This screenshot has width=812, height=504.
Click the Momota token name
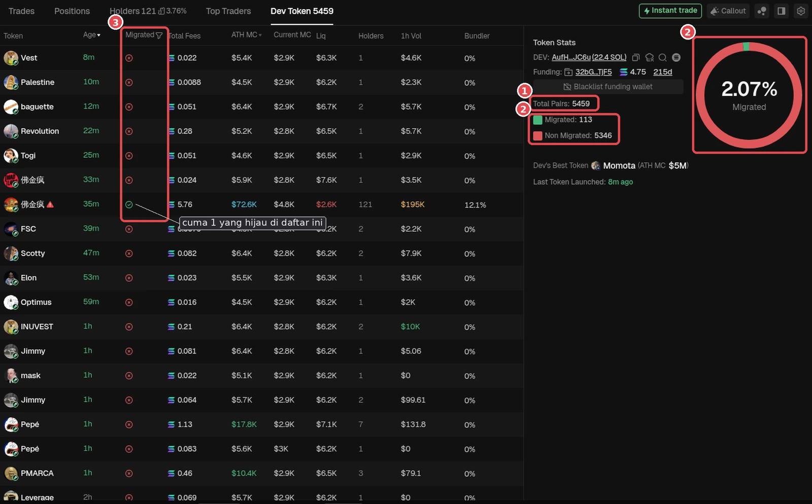pyautogui.click(x=619, y=166)
